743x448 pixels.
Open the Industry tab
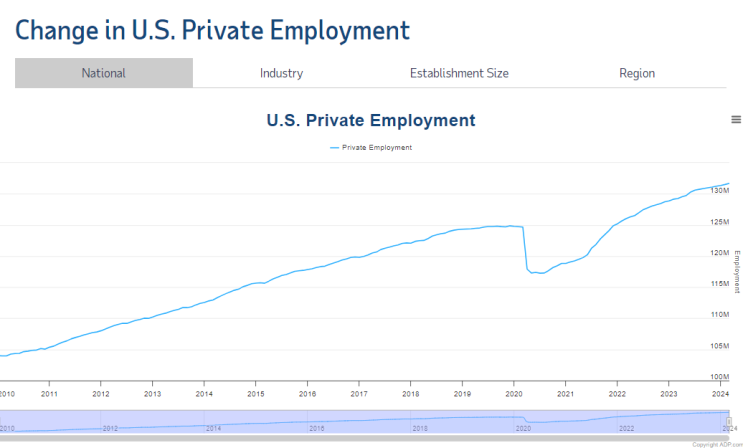point(281,73)
